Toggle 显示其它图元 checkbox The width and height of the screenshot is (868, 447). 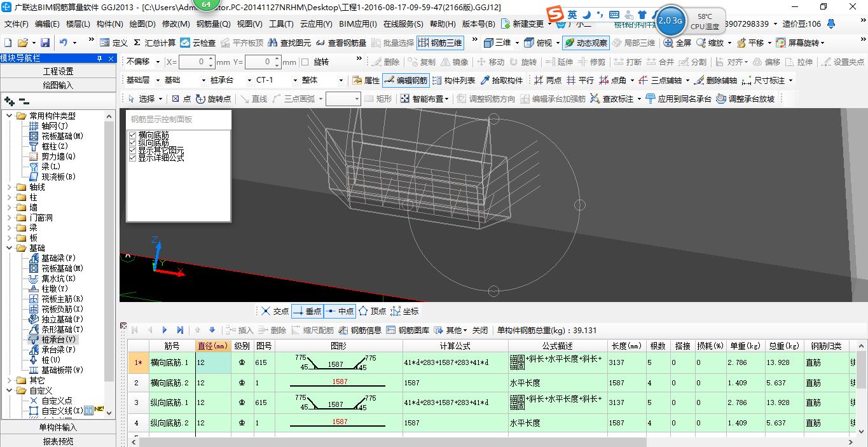(x=133, y=151)
